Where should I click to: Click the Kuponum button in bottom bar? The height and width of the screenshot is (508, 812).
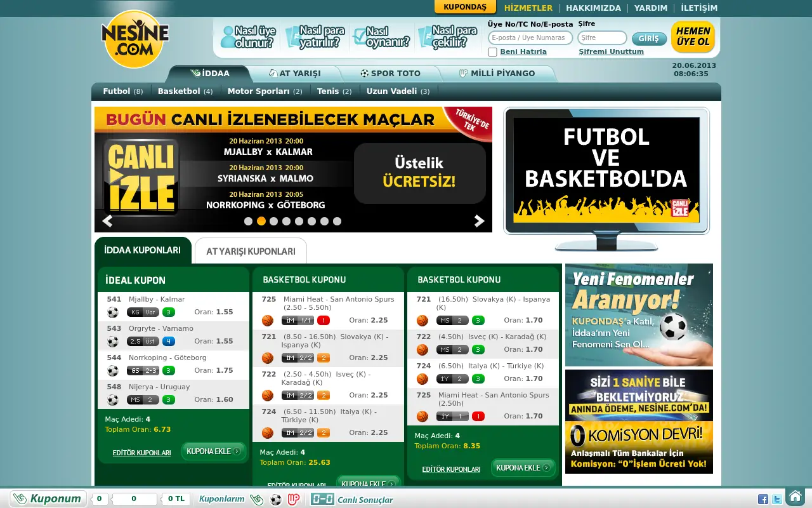48,498
